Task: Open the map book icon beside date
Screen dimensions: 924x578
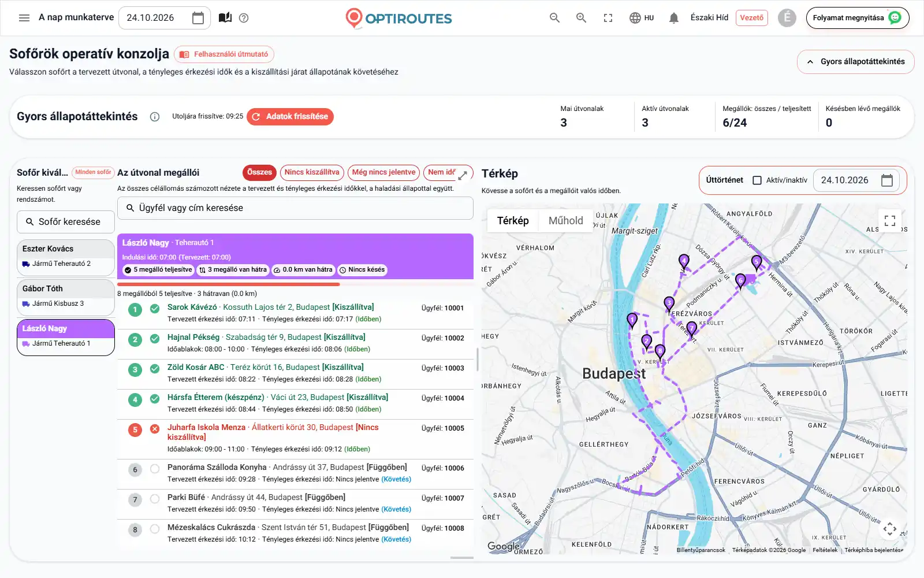Action: tap(225, 18)
